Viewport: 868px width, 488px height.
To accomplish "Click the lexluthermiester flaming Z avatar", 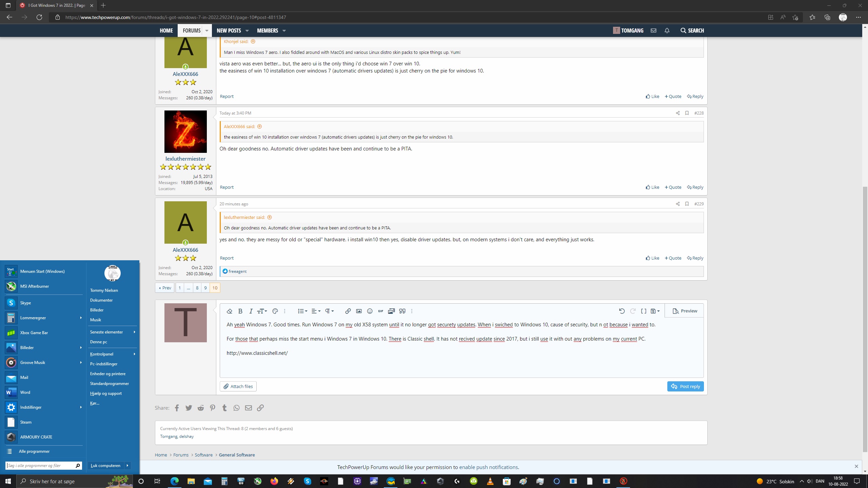I will click(185, 131).
